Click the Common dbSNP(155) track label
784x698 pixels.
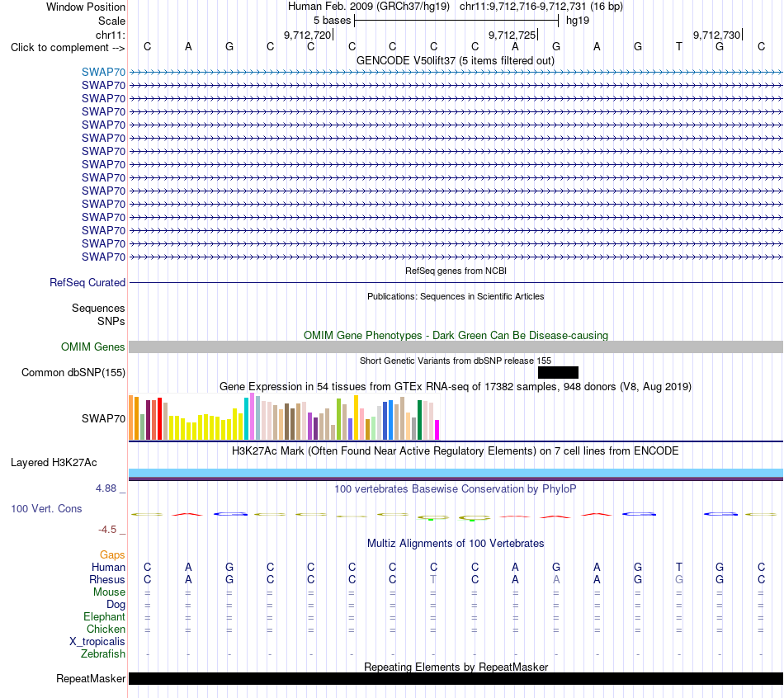pyautogui.click(x=73, y=372)
